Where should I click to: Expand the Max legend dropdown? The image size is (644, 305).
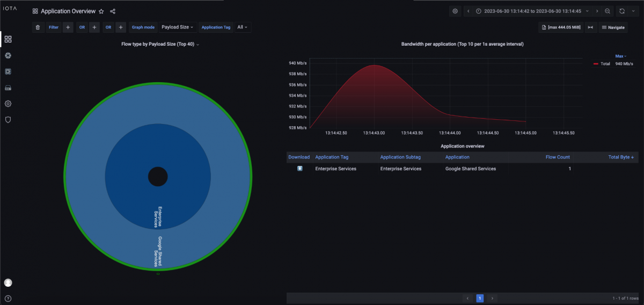click(x=620, y=56)
